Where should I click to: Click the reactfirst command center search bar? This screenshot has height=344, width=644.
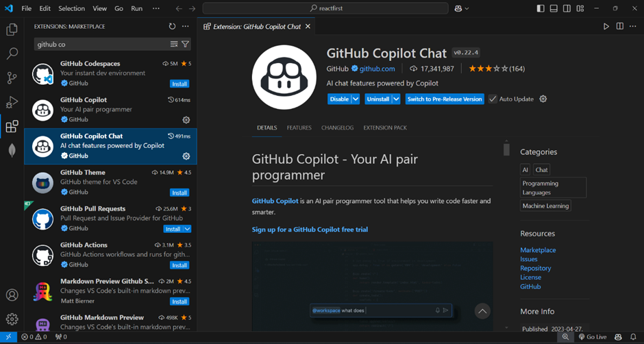pyautogui.click(x=325, y=8)
